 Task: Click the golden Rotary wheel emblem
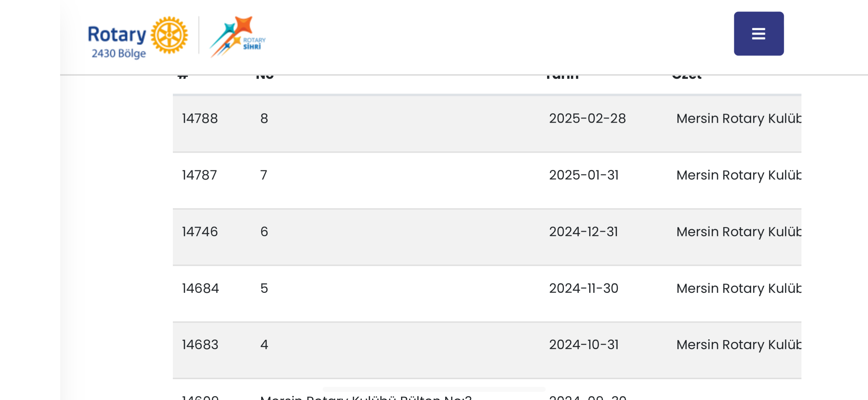tap(169, 35)
